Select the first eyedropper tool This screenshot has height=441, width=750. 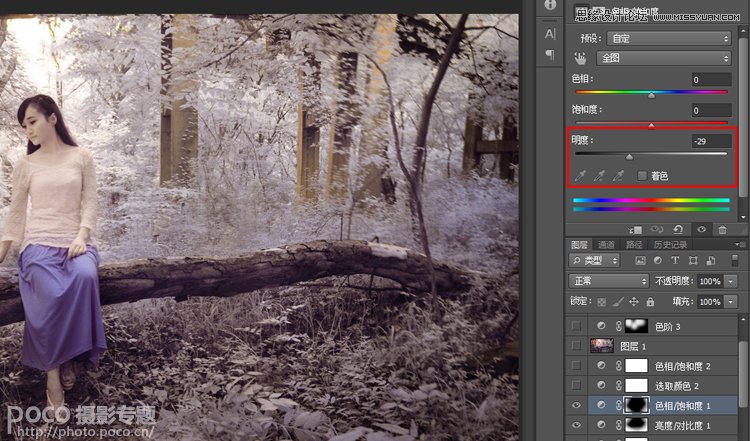(x=578, y=175)
